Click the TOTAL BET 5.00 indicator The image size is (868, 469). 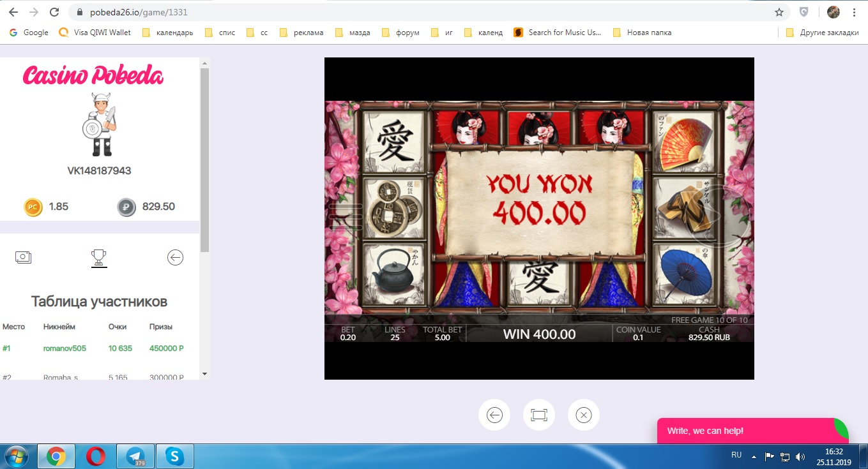(442, 334)
